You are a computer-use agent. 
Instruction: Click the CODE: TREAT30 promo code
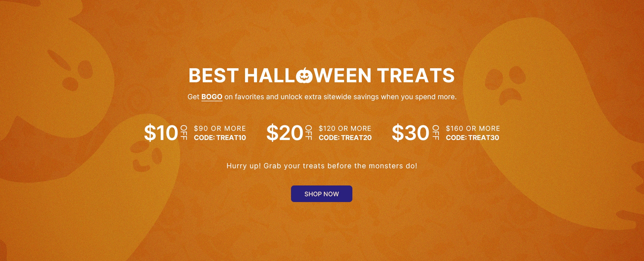coord(472,138)
